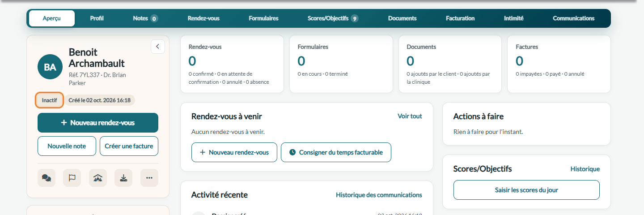Open the Notes tab
This screenshot has height=215, width=644.
(x=145, y=18)
